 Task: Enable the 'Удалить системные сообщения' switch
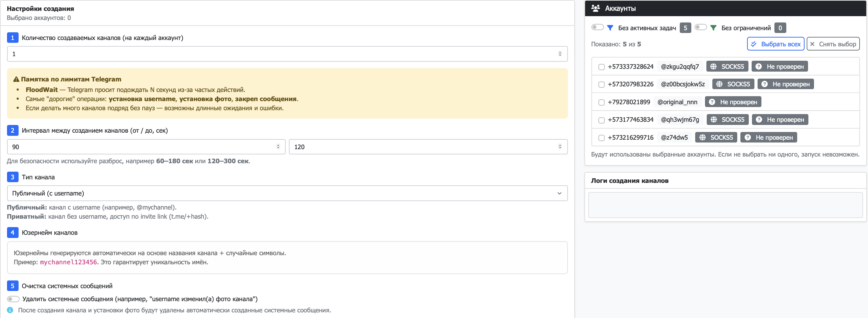tap(13, 299)
